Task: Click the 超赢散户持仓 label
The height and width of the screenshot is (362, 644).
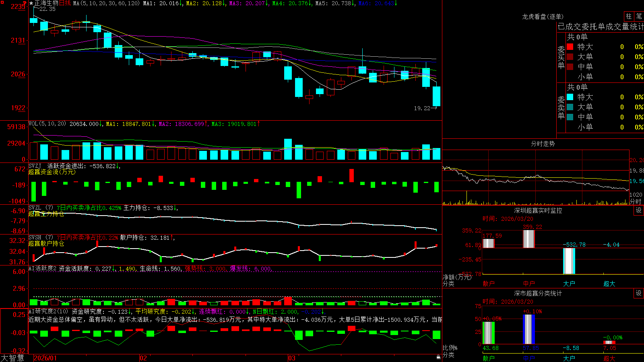Action: tap(46, 244)
